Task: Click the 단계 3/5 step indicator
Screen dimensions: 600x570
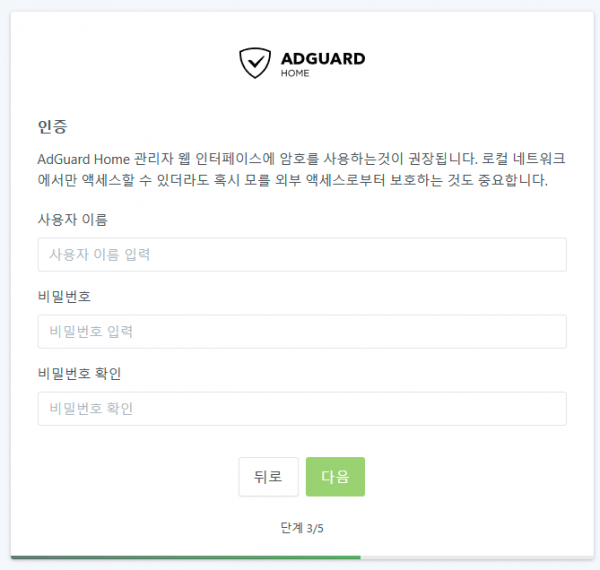Action: [302, 527]
